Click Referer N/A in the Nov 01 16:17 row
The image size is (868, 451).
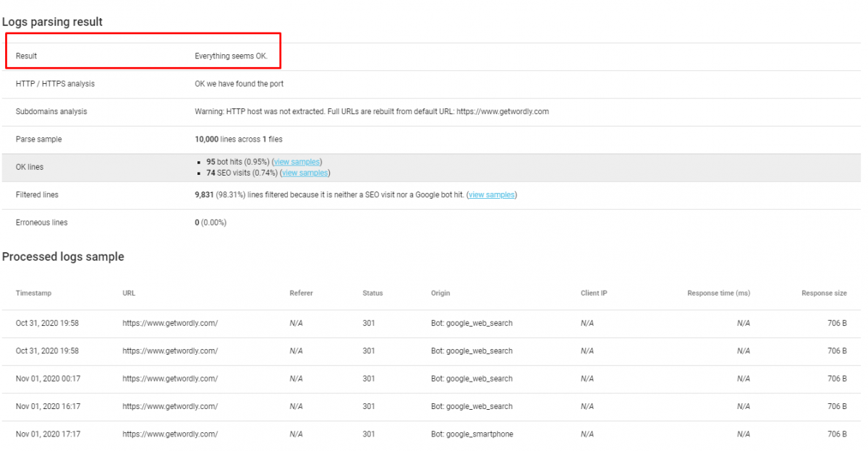click(296, 406)
